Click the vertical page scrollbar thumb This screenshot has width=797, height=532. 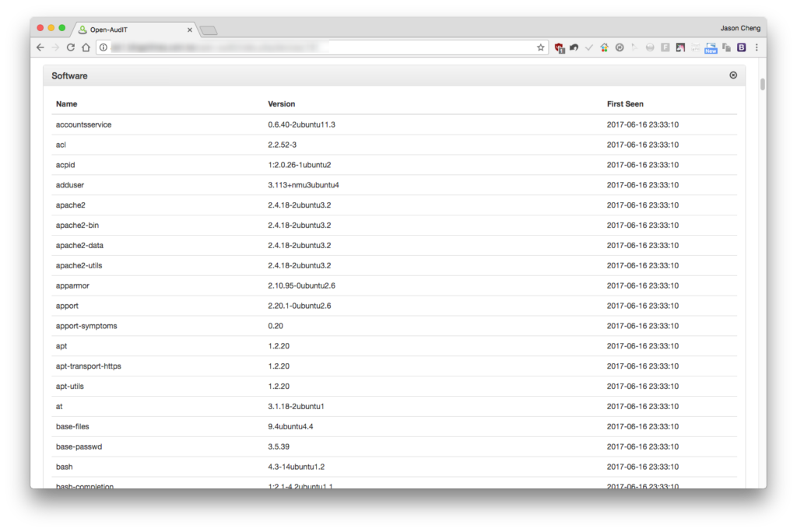(x=763, y=84)
